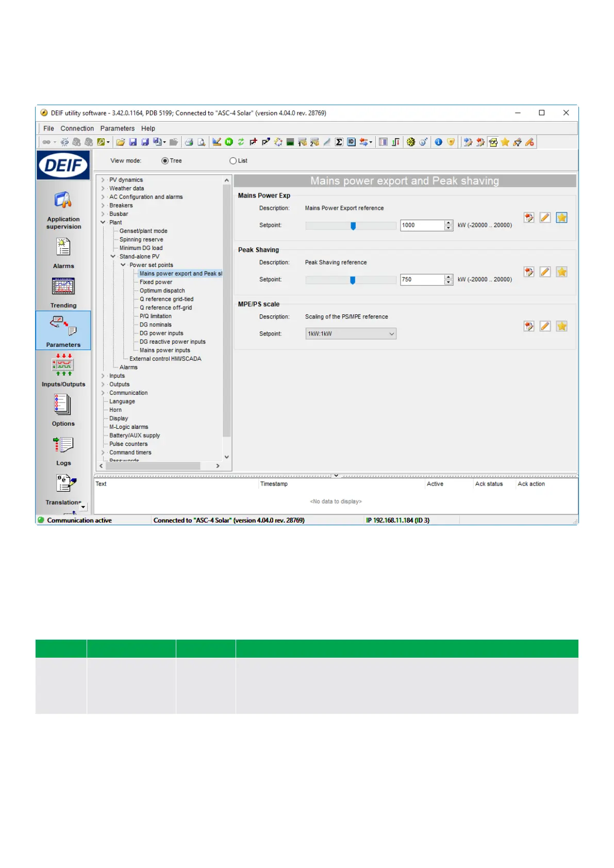This screenshot has width=614, height=868.
Task: Click the Mains Power Export setpoint field 1000
Action: pos(422,225)
